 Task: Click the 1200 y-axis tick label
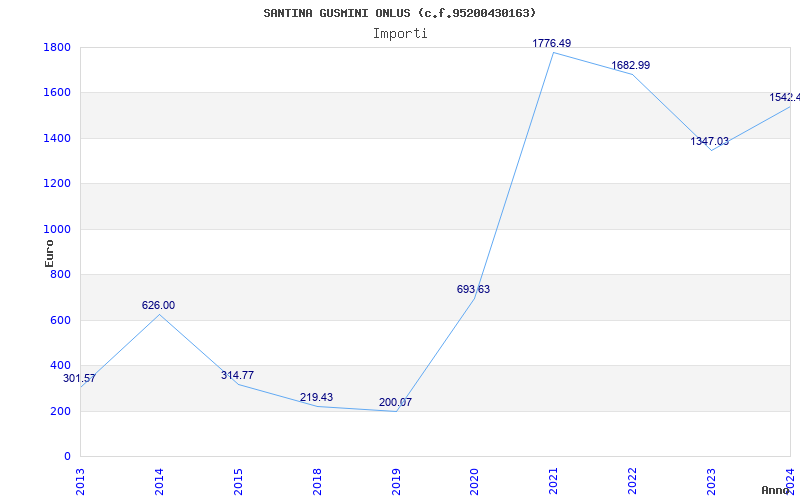[x=57, y=184]
